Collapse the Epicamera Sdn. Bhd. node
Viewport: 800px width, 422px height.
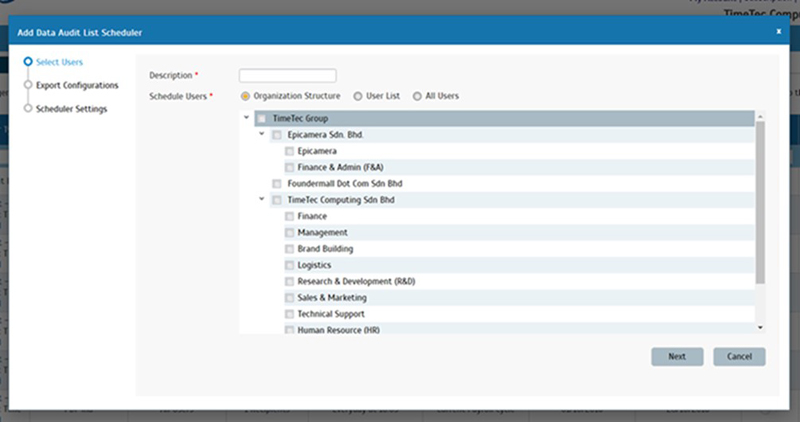pos(262,134)
